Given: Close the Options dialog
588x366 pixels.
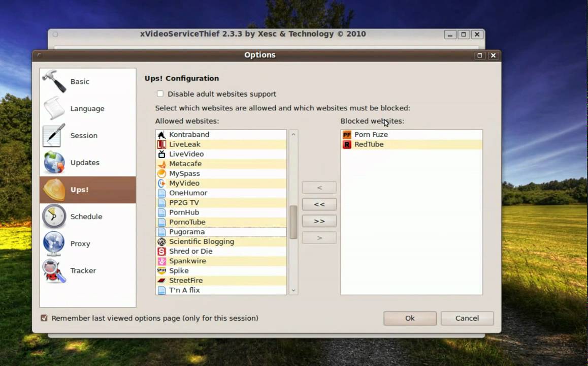Looking at the screenshot, I should (x=494, y=55).
